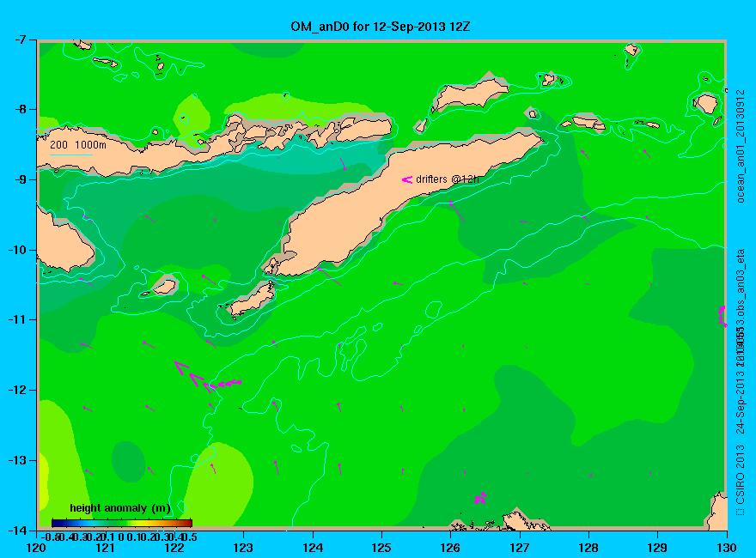
Task: Click the magenta drifter track near 122.7E, 12S
Action: tap(207, 378)
